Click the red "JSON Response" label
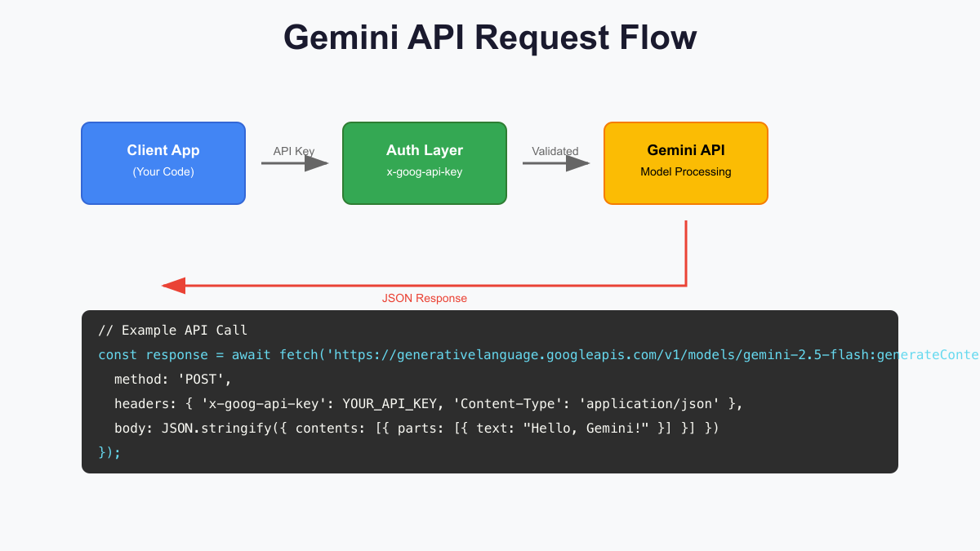The height and width of the screenshot is (551, 980). click(425, 298)
